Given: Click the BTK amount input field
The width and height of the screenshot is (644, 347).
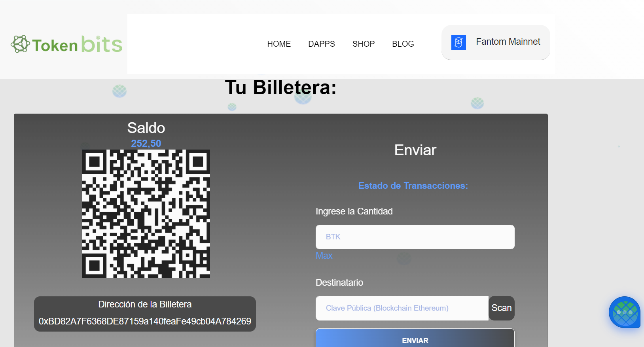Looking at the screenshot, I should pyautogui.click(x=415, y=237).
